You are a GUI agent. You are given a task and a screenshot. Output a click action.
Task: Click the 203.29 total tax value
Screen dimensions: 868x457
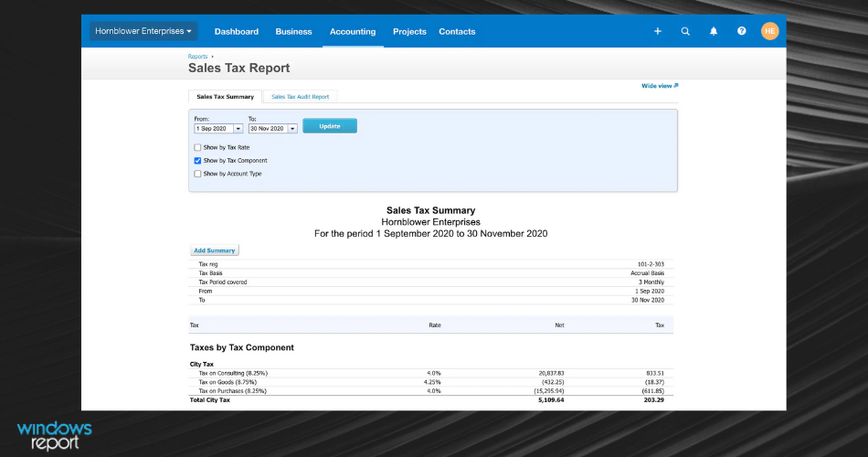[x=654, y=400]
